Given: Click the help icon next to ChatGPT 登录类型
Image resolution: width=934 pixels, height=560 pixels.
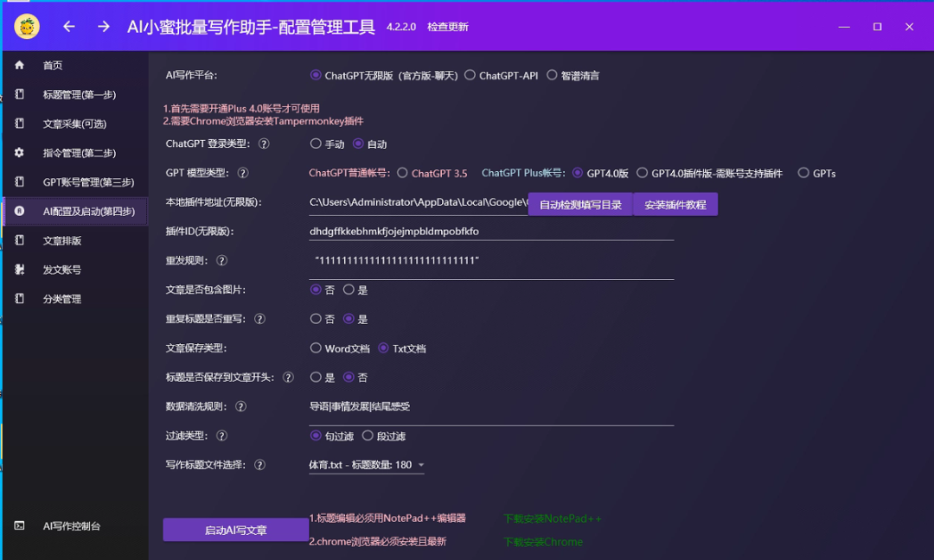Looking at the screenshot, I should pos(264,144).
